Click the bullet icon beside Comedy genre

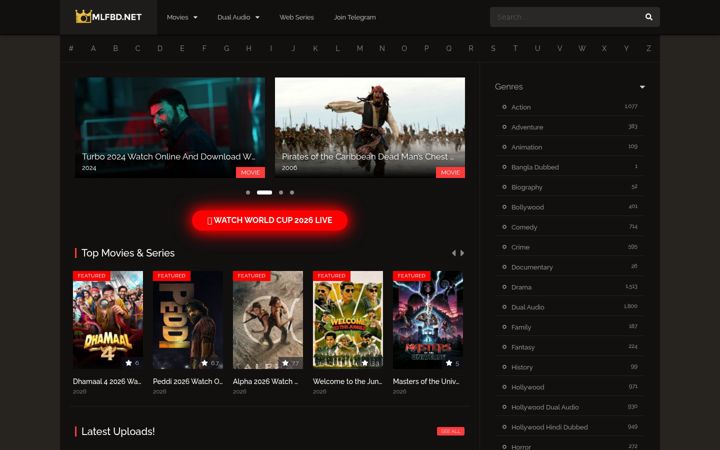504,227
